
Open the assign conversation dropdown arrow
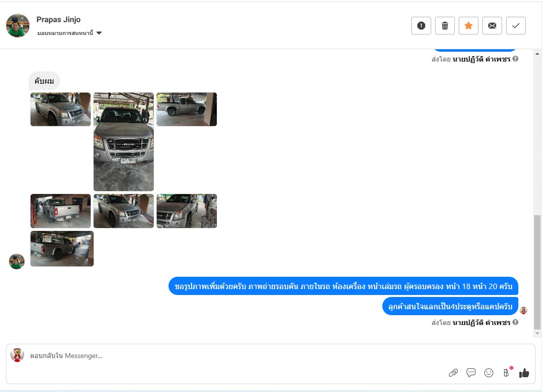coord(99,33)
